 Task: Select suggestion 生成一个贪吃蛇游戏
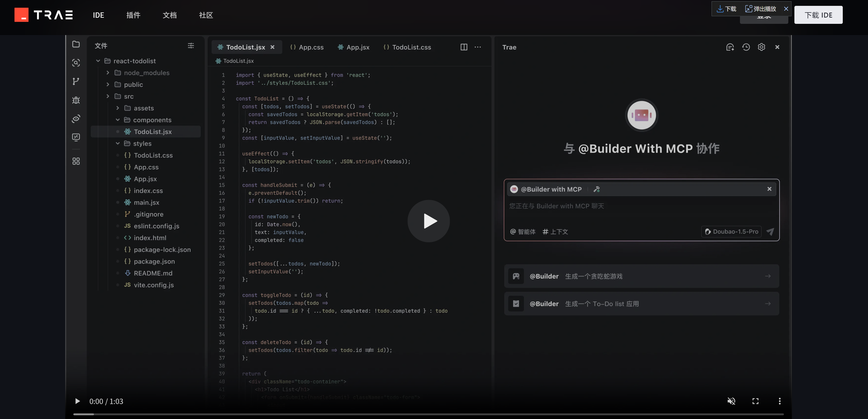point(642,276)
